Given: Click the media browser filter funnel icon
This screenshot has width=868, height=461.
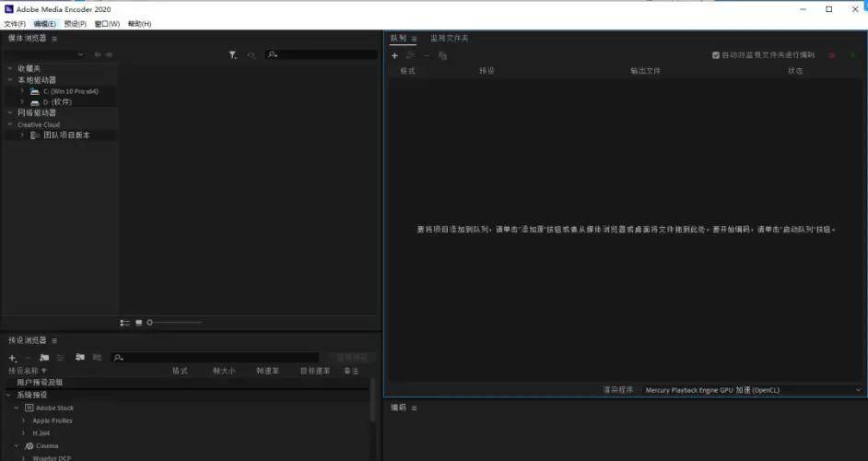Looking at the screenshot, I should click(233, 54).
